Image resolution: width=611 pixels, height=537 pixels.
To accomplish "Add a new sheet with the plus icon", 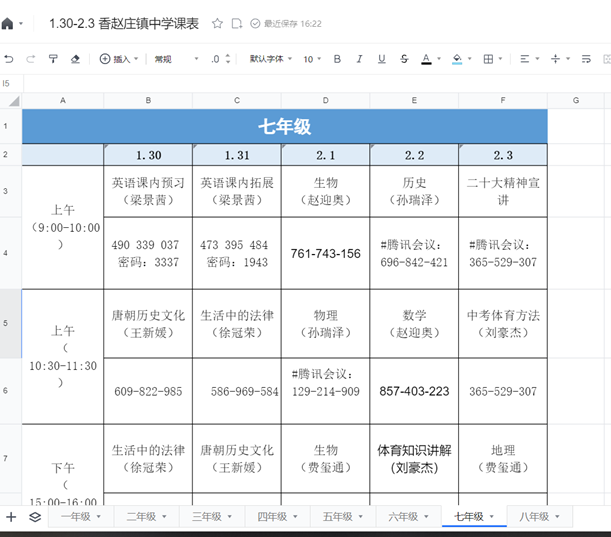I will (x=11, y=517).
